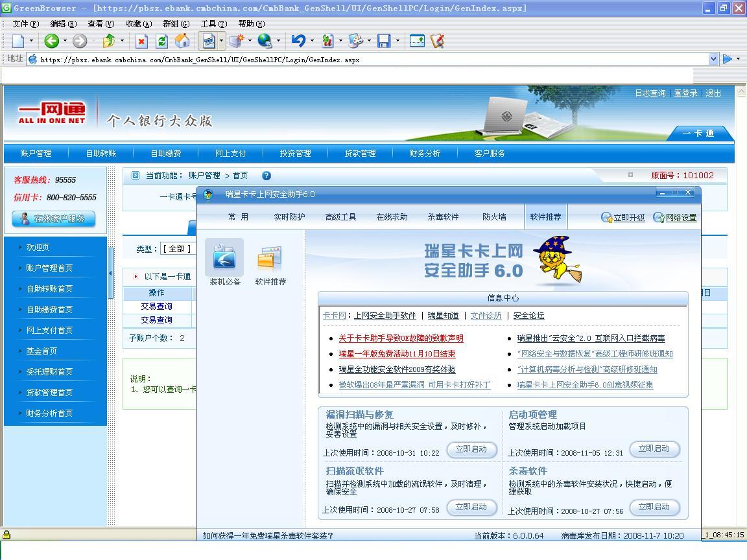747x560 pixels.
Task: Refresh the page with the green arrows icon
Action: click(x=162, y=41)
